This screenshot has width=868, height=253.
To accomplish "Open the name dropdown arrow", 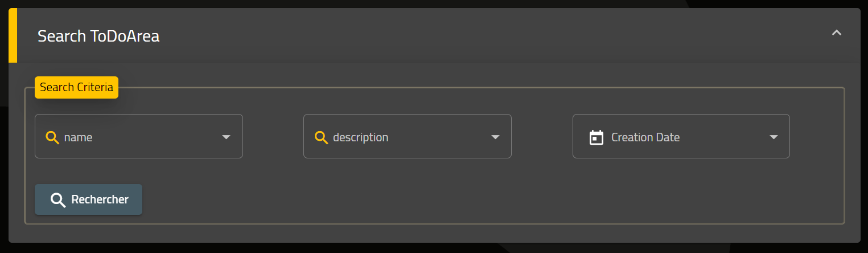I will 226,137.
